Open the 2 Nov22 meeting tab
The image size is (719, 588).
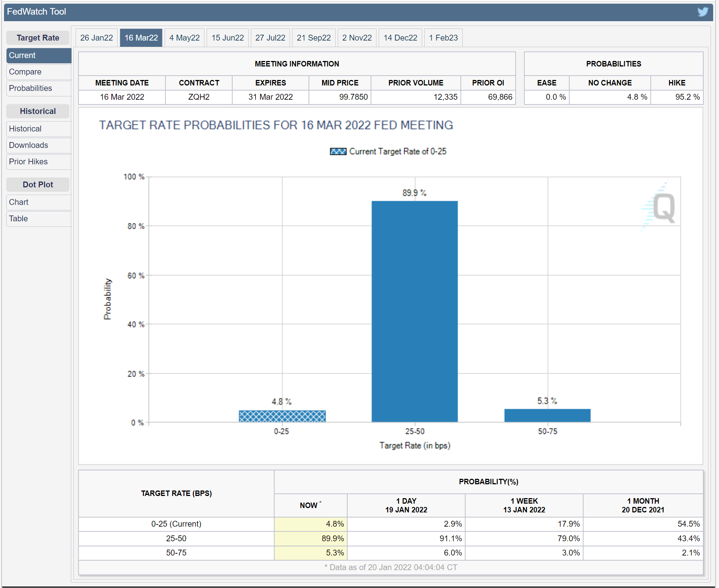(x=357, y=38)
